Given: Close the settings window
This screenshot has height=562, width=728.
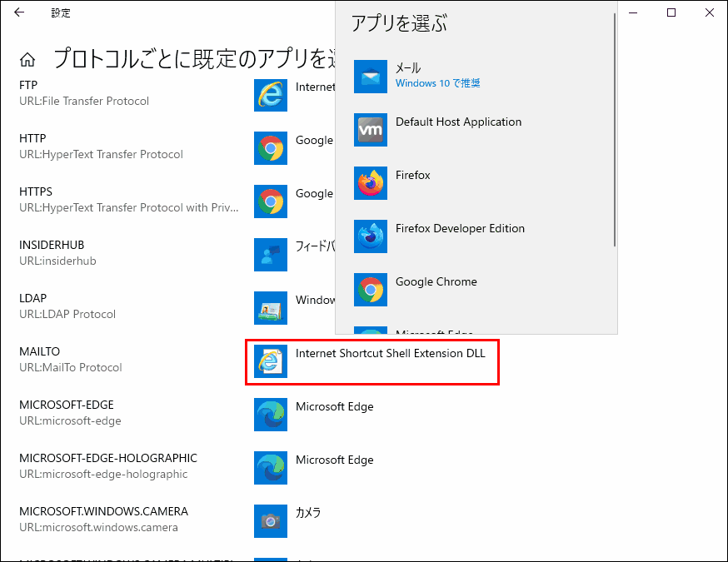Looking at the screenshot, I should (709, 12).
